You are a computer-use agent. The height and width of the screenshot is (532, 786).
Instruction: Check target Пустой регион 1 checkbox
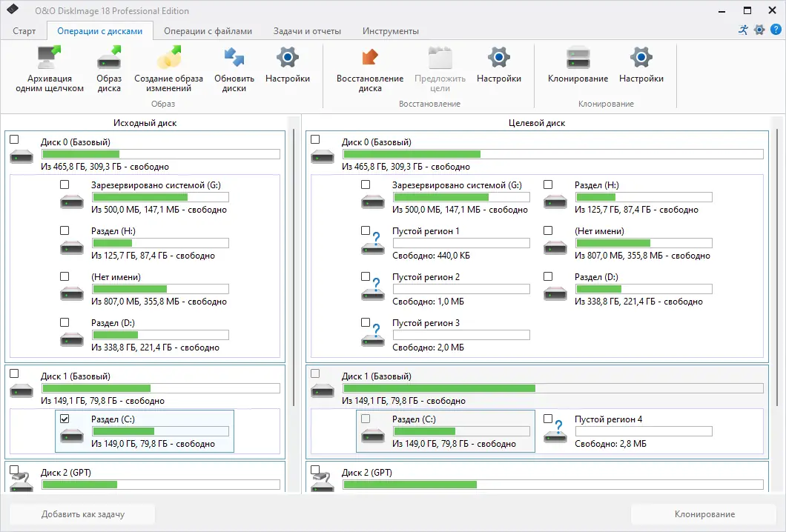366,230
